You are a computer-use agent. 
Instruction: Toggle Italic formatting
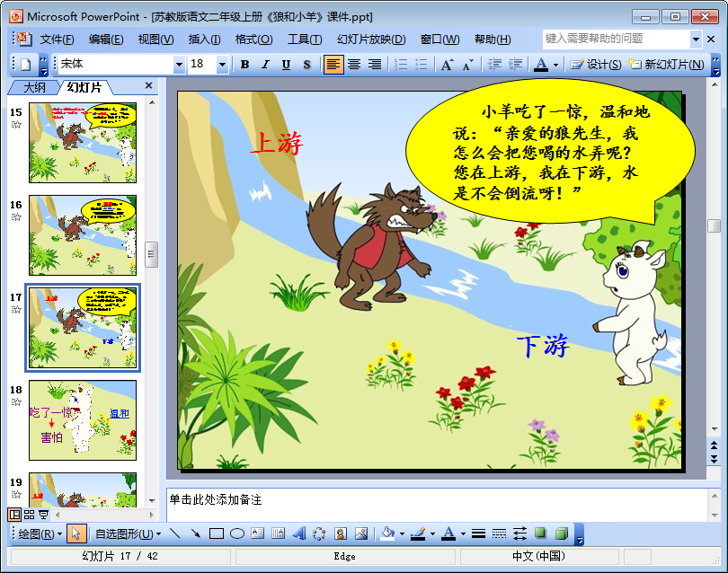tap(265, 65)
